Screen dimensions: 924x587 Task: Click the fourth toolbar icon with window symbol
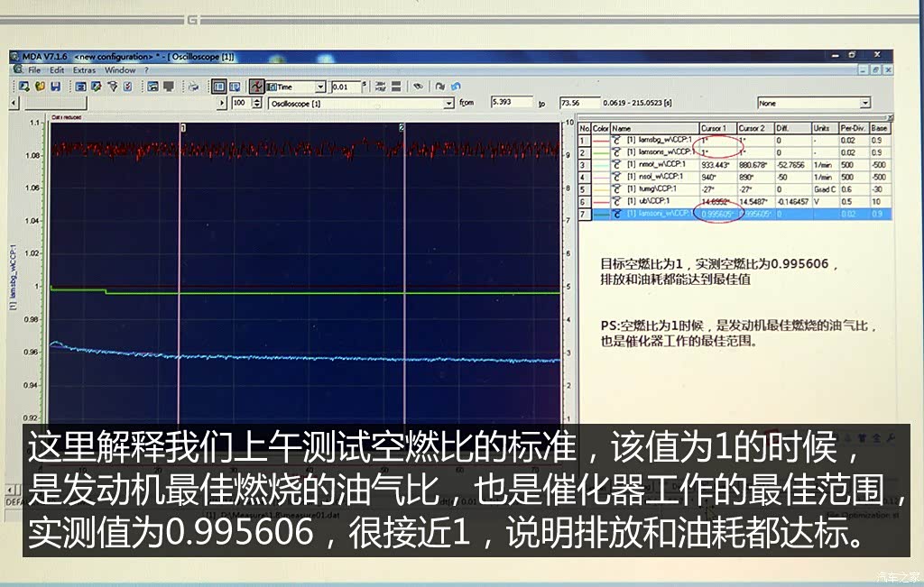pyautogui.click(x=81, y=87)
